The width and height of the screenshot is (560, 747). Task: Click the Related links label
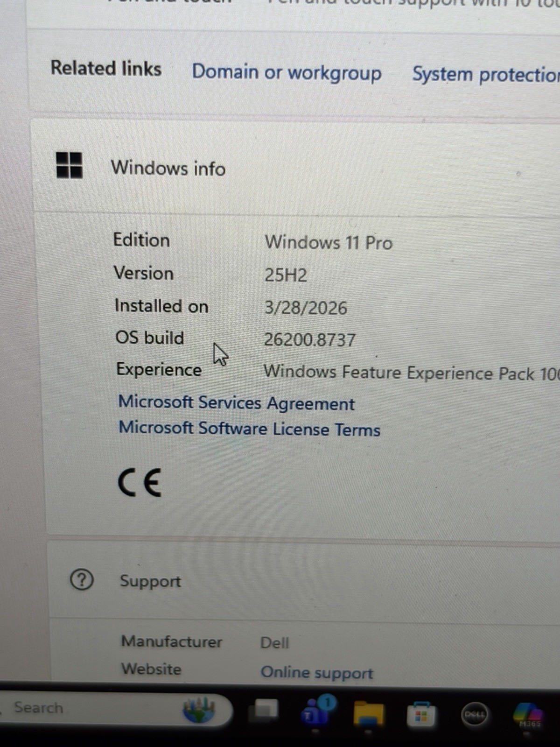[106, 68]
